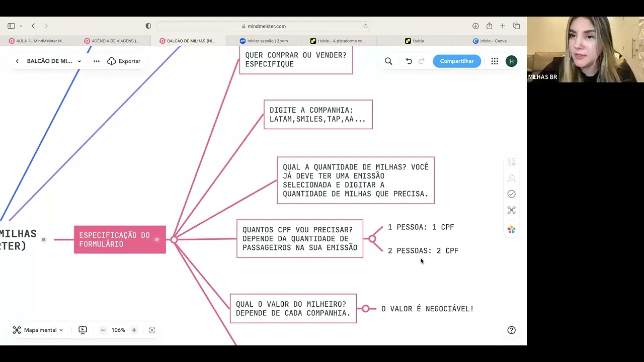This screenshot has width=644, height=362.
Task: Fit the map to screen icon
Action: pyautogui.click(x=152, y=330)
